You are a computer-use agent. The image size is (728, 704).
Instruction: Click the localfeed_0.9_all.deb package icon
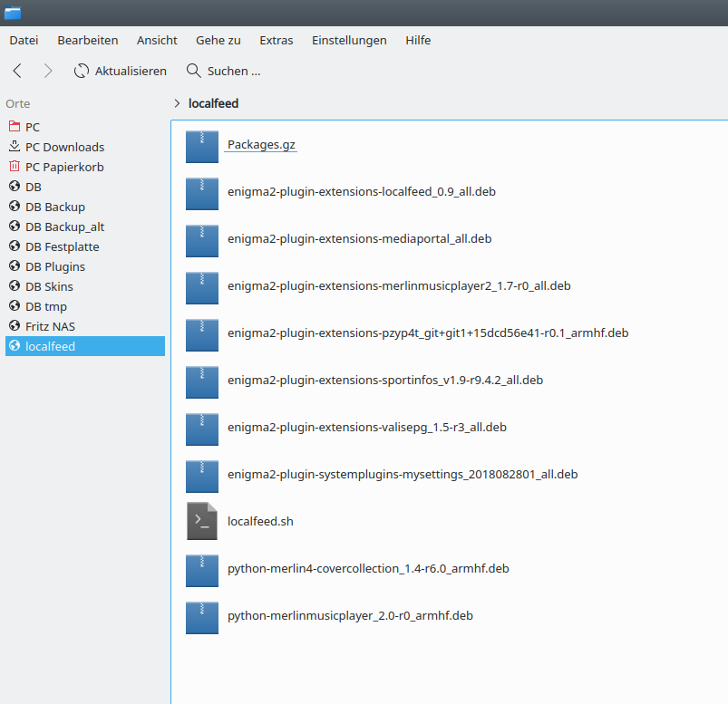click(202, 194)
